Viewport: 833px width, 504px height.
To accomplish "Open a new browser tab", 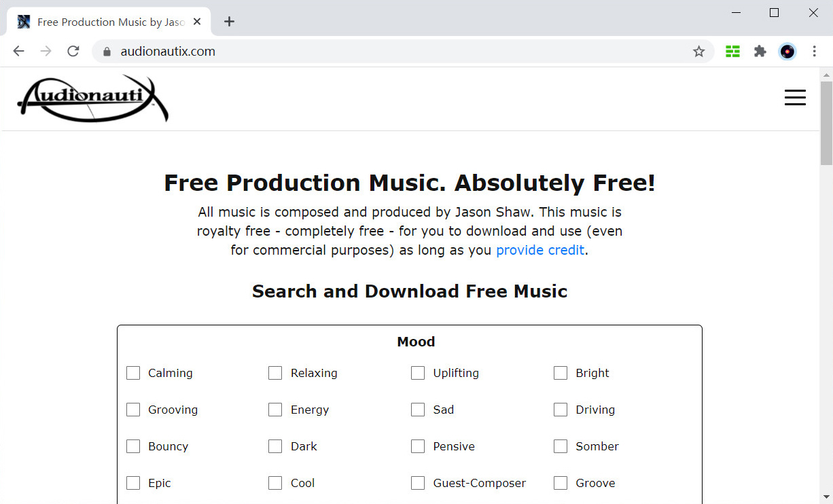I will pyautogui.click(x=229, y=21).
